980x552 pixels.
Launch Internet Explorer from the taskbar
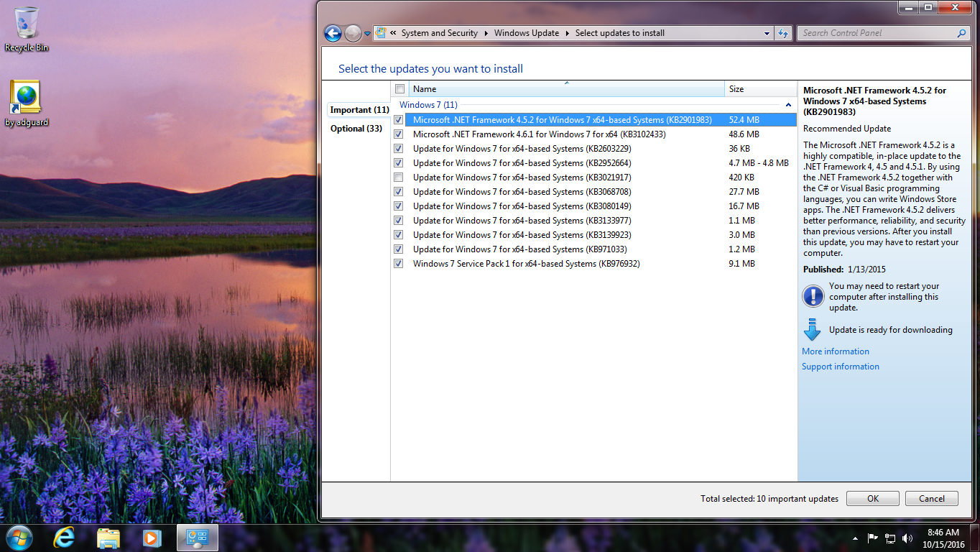[x=64, y=538]
